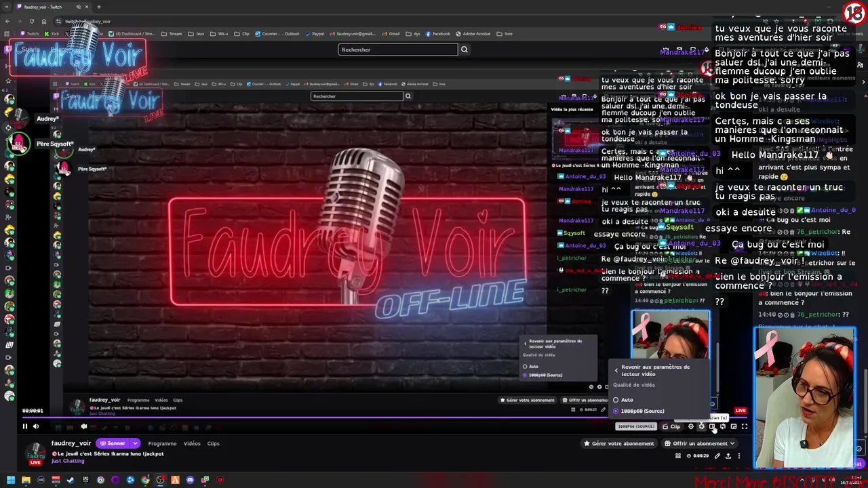The width and height of the screenshot is (868, 488).
Task: Open the Facebook bookmark
Action: [437, 34]
